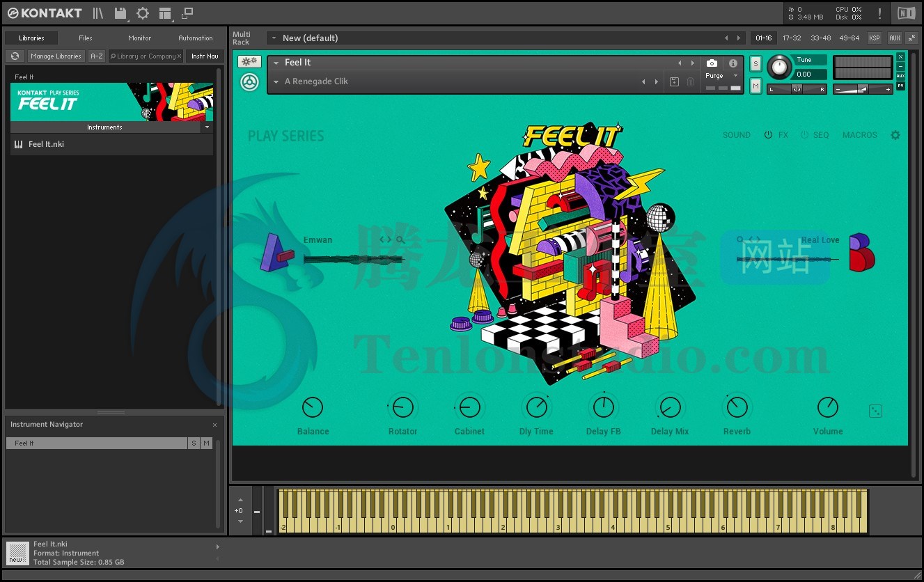Viewport: 924px width, 582px height.
Task: Click the Feel It library banner thumbnail
Action: pyautogui.click(x=111, y=102)
